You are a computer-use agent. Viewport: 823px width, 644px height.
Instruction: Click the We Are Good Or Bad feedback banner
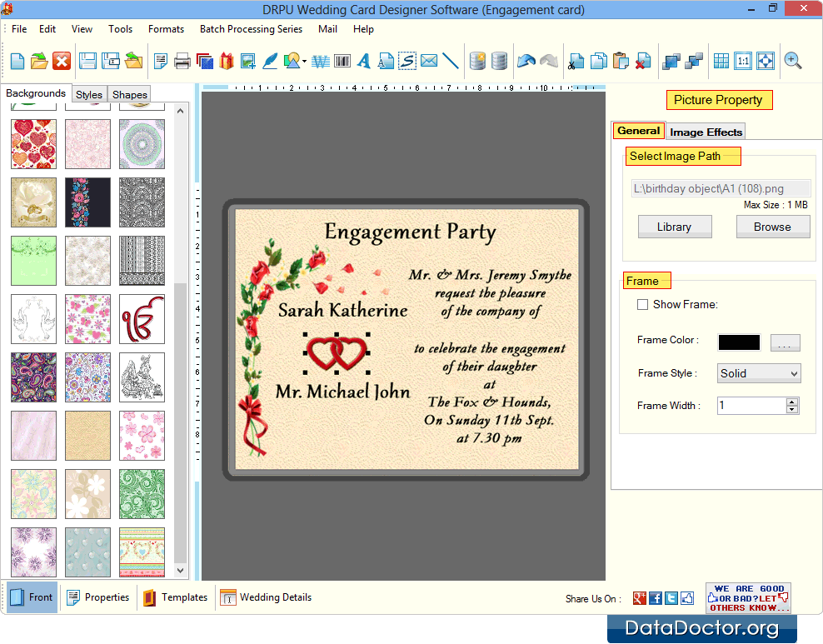click(x=748, y=598)
